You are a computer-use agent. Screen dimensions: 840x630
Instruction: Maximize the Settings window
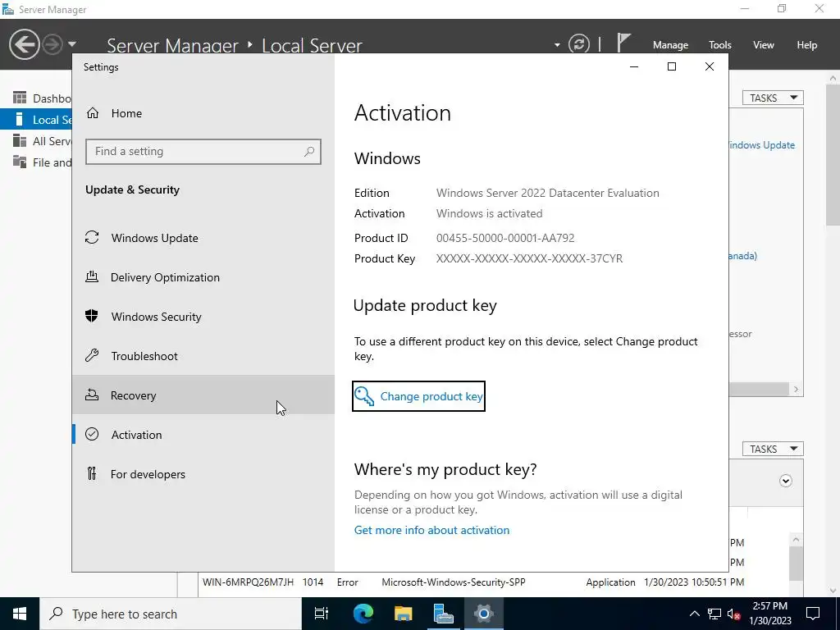click(x=672, y=66)
